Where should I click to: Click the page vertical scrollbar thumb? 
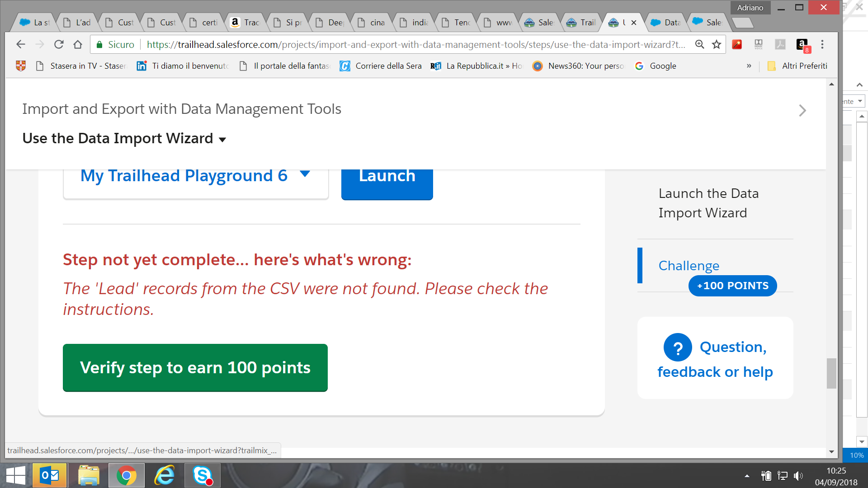click(x=831, y=373)
